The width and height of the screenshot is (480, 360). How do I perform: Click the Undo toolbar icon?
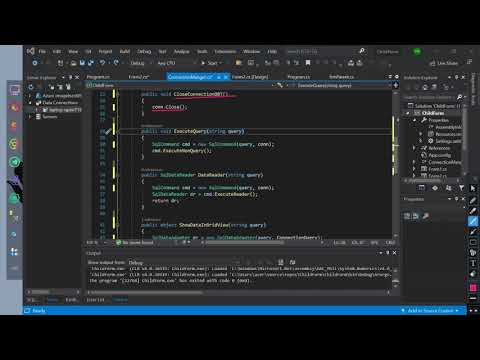tap(102, 63)
